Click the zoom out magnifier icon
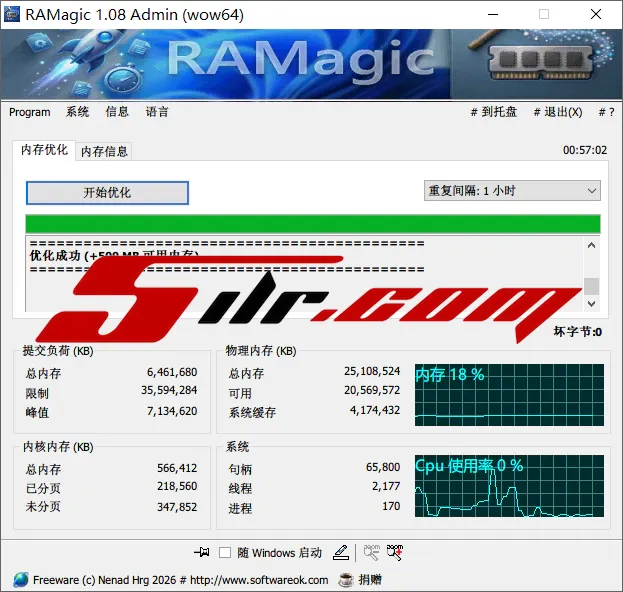 click(372, 552)
